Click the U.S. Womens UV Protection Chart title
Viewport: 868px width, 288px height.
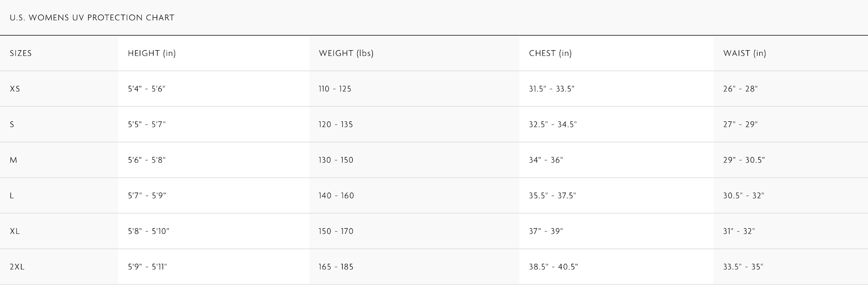[x=92, y=18]
